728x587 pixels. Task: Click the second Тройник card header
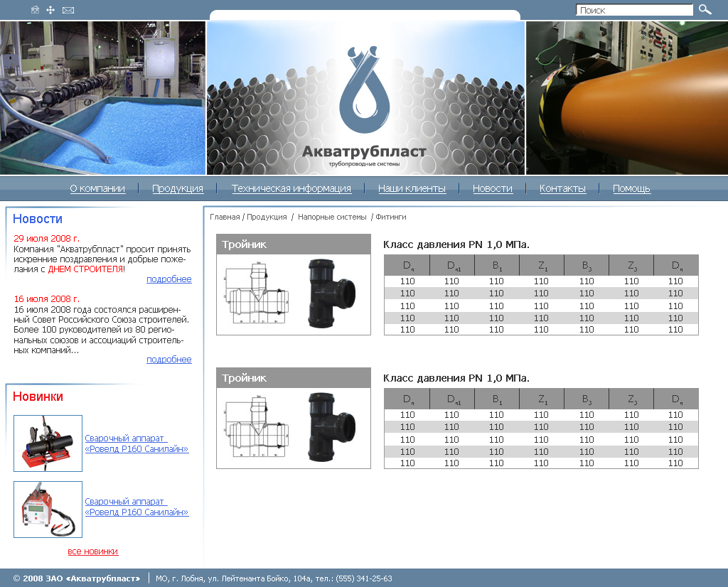294,378
